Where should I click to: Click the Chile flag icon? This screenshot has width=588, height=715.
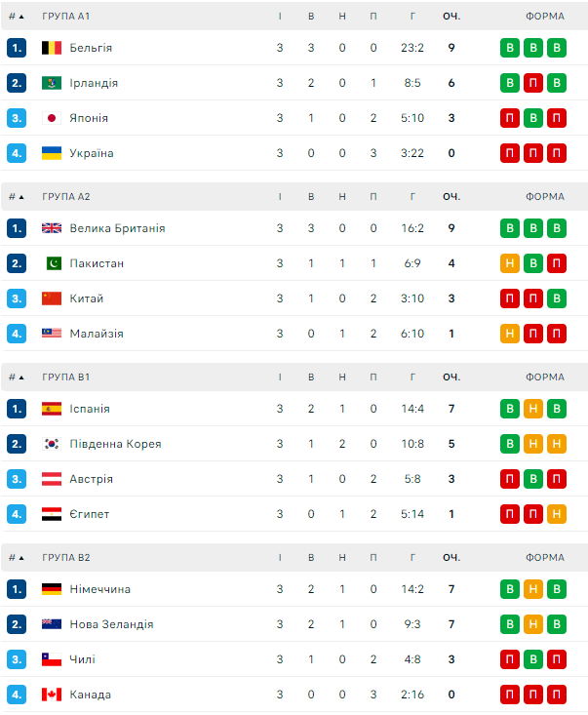coord(52,659)
